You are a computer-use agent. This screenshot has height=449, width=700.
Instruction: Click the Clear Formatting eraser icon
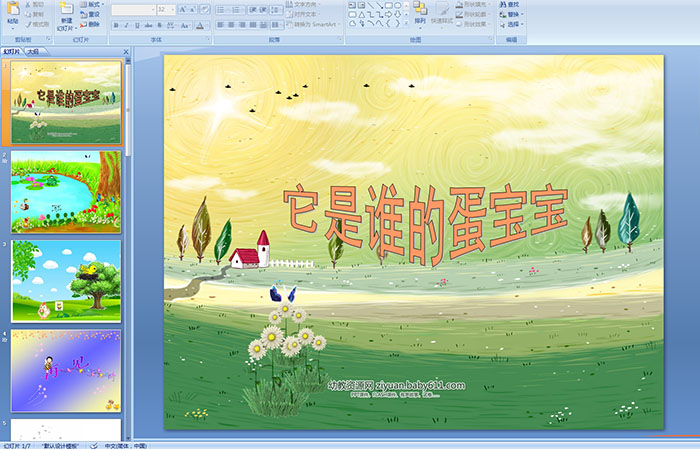tap(204, 9)
